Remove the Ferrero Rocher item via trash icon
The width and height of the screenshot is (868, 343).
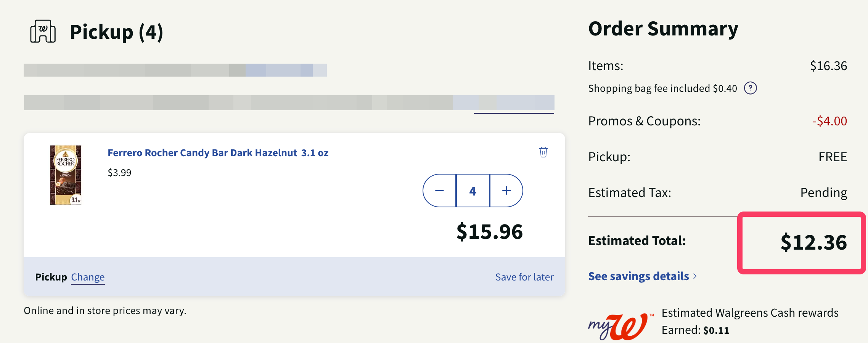pos(543,152)
